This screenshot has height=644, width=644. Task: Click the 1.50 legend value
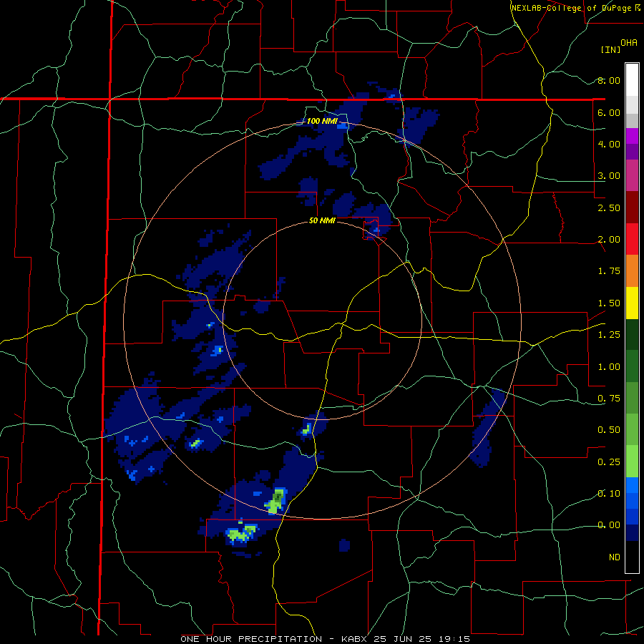click(x=609, y=303)
